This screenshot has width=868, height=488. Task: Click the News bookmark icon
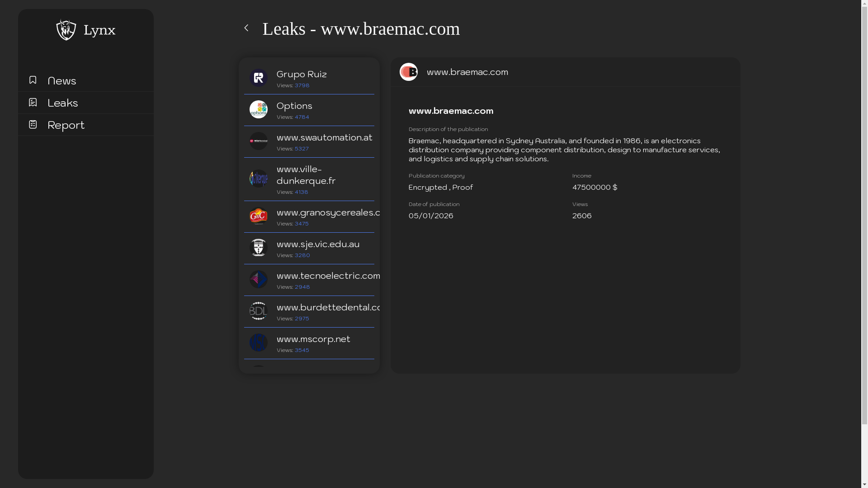33,80
